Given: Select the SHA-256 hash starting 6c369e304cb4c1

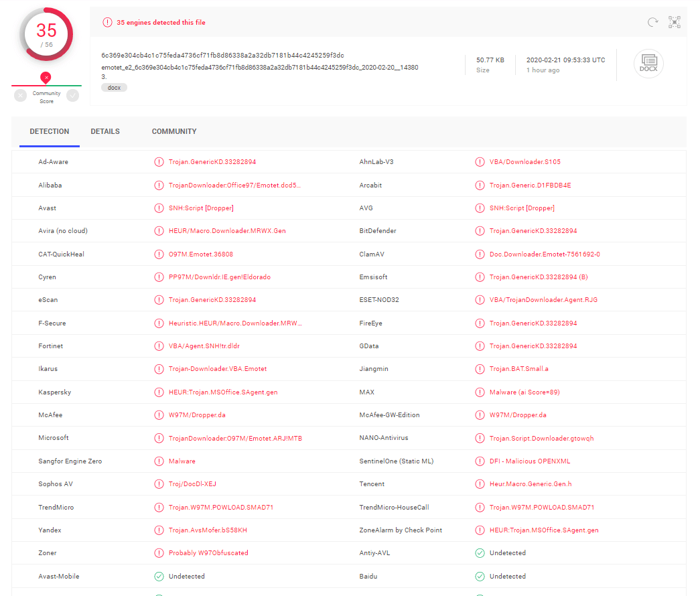Looking at the screenshot, I should pyautogui.click(x=223, y=56).
